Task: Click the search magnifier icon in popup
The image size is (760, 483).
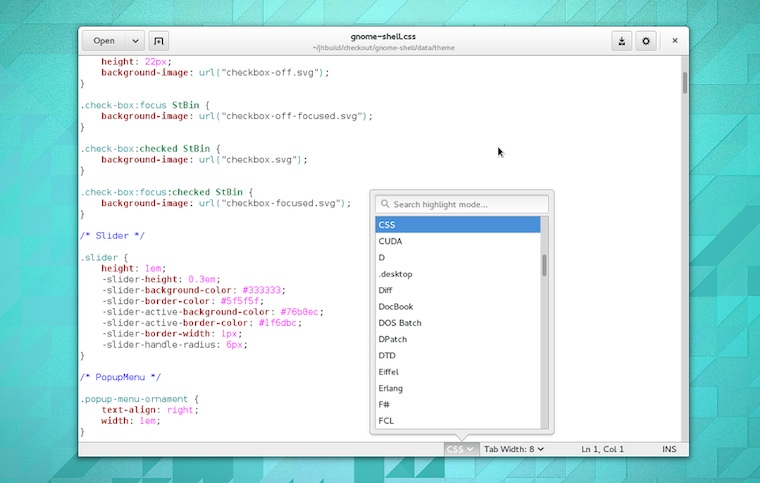Action: tap(385, 204)
